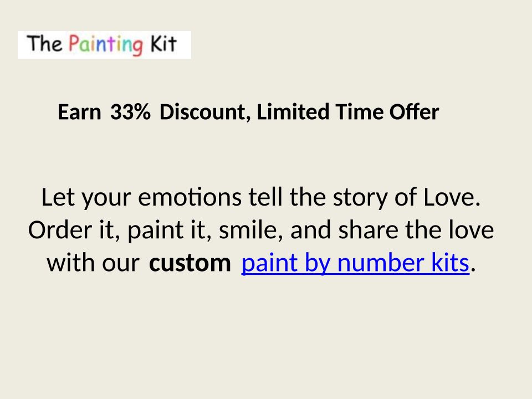Click the word smile in the body text
The image size is (532, 399).
point(250,231)
